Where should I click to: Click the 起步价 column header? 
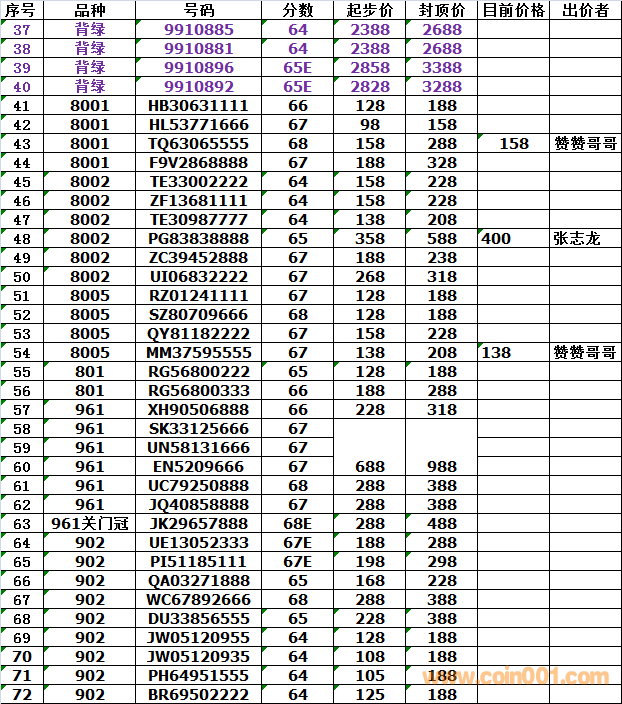(x=369, y=10)
